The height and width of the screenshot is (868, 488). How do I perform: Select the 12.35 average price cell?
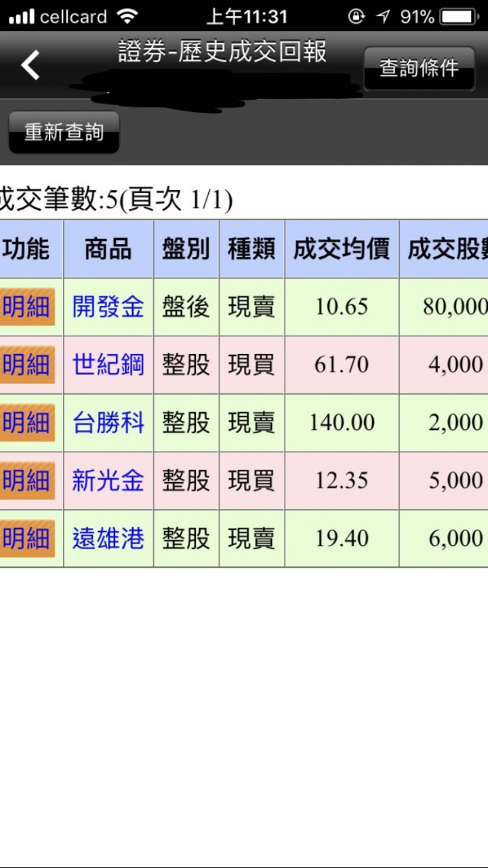tap(342, 481)
